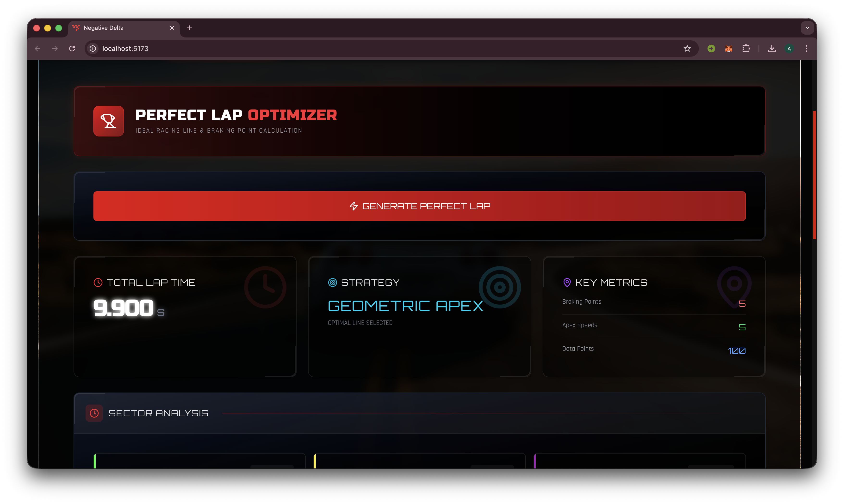The width and height of the screenshot is (844, 504).
Task: Open the Chrome three-dot menu
Action: coord(806,49)
